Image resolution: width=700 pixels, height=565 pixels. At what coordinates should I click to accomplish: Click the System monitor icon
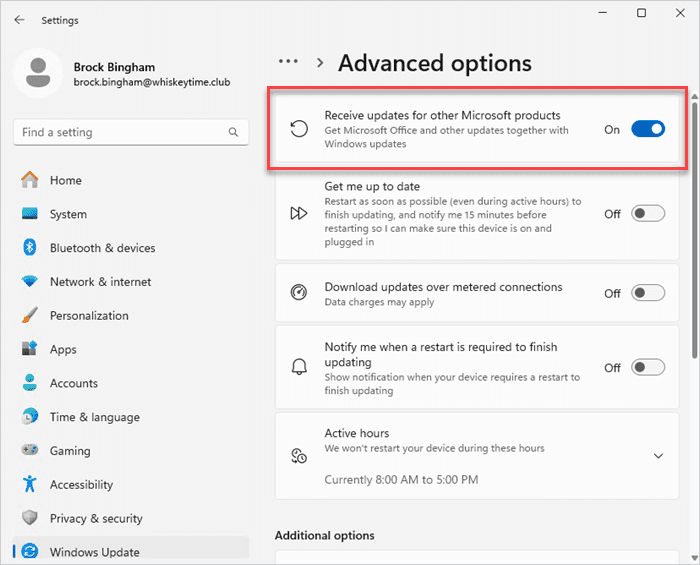(29, 214)
